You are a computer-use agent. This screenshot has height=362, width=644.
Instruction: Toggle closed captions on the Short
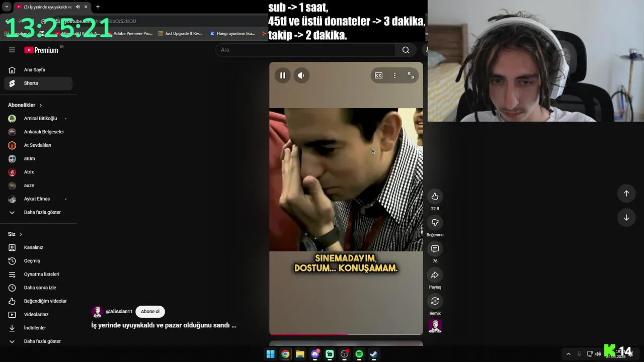coord(379,75)
